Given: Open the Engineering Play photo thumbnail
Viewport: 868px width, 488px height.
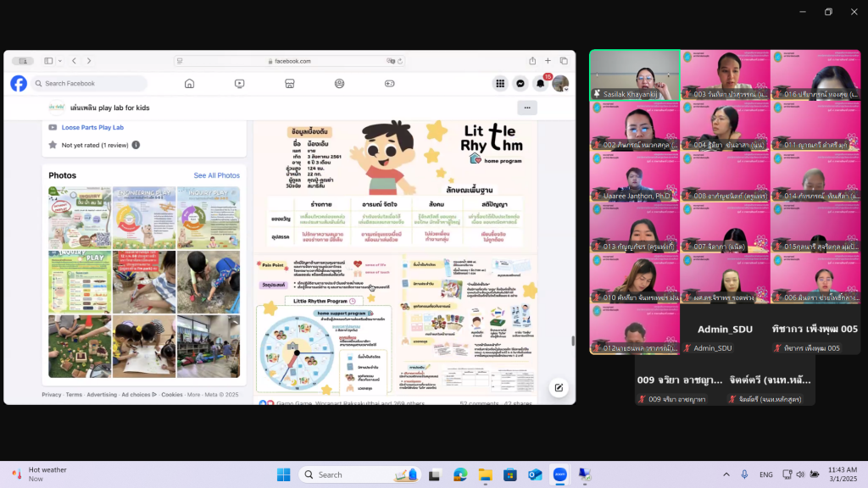Looking at the screenshot, I should [144, 218].
